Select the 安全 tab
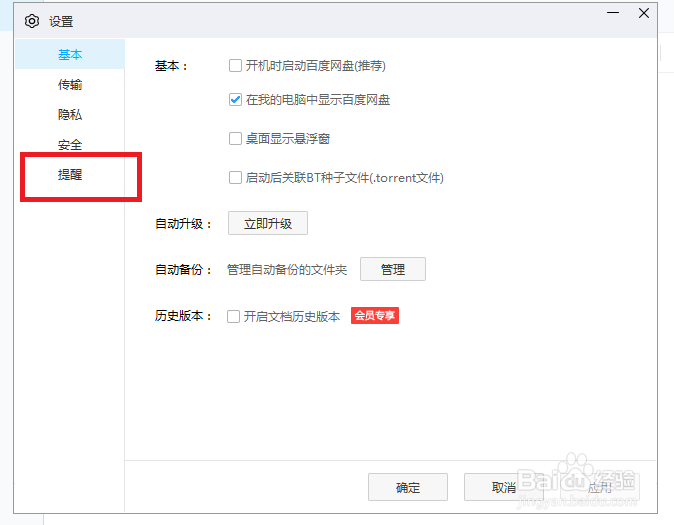 [x=70, y=145]
